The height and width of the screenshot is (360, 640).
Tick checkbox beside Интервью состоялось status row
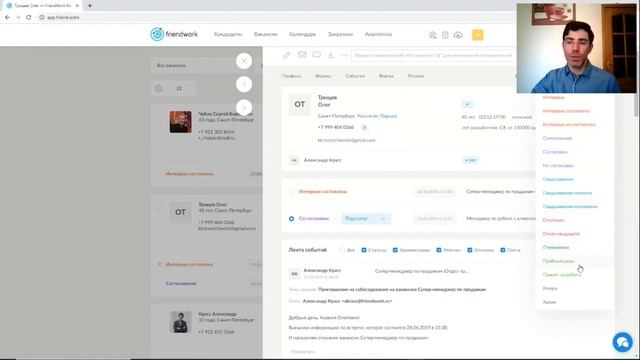coord(291,191)
